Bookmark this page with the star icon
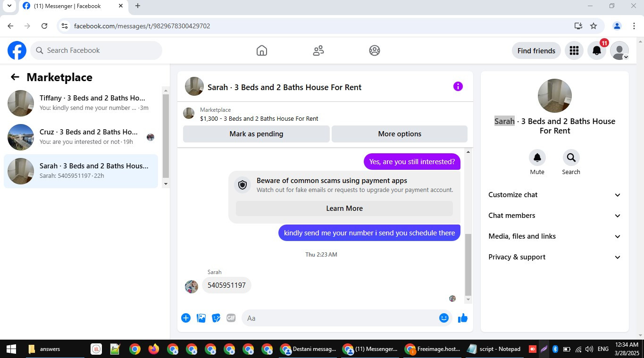Image resolution: width=644 pixels, height=358 pixels. tap(594, 26)
